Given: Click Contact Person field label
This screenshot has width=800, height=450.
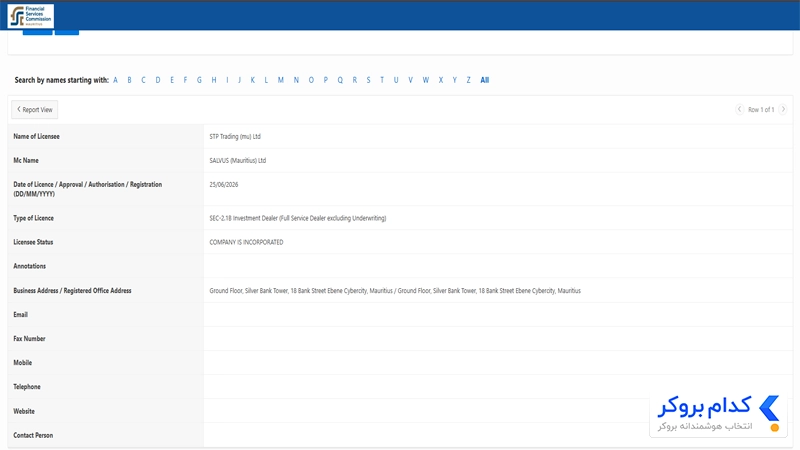Looking at the screenshot, I should pyautogui.click(x=33, y=435).
